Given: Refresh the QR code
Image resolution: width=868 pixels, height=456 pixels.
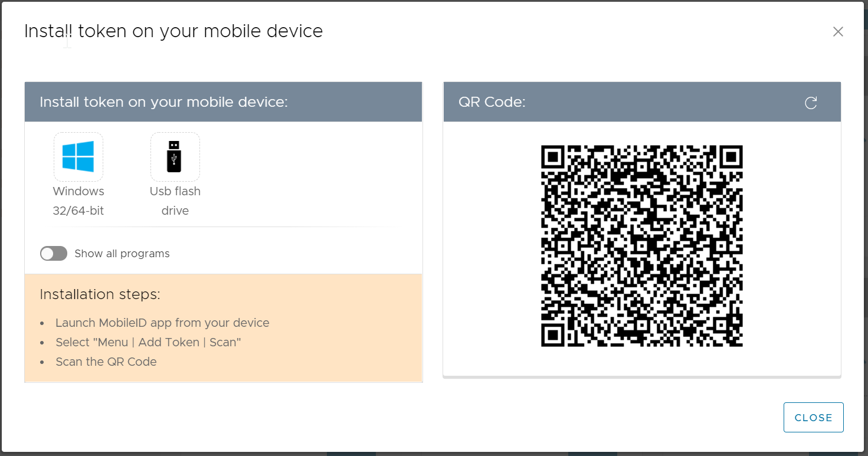Looking at the screenshot, I should pyautogui.click(x=811, y=103).
